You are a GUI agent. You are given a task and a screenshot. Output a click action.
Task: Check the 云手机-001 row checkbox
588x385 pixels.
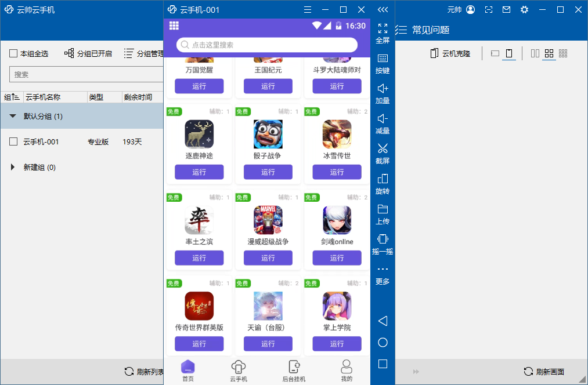tap(13, 141)
